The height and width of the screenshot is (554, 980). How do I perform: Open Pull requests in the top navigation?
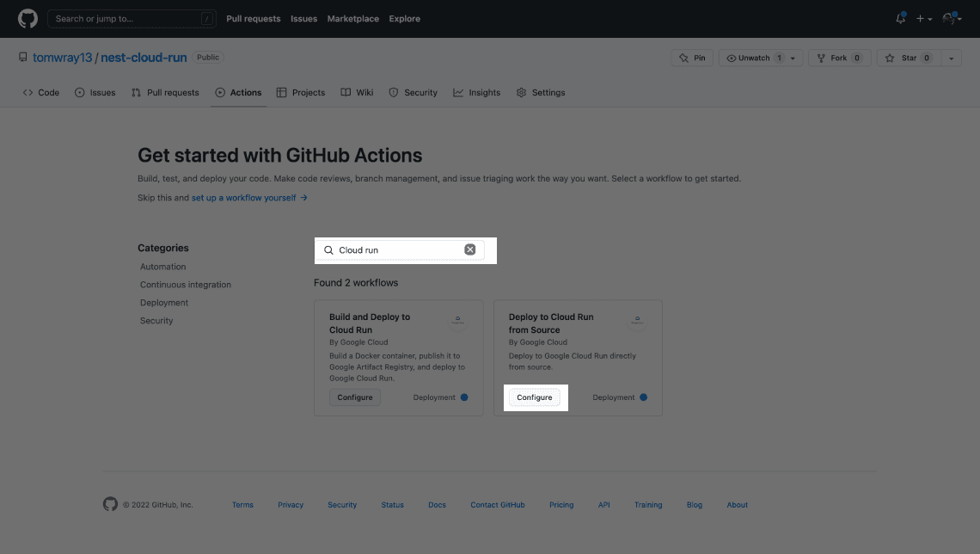[x=253, y=19]
